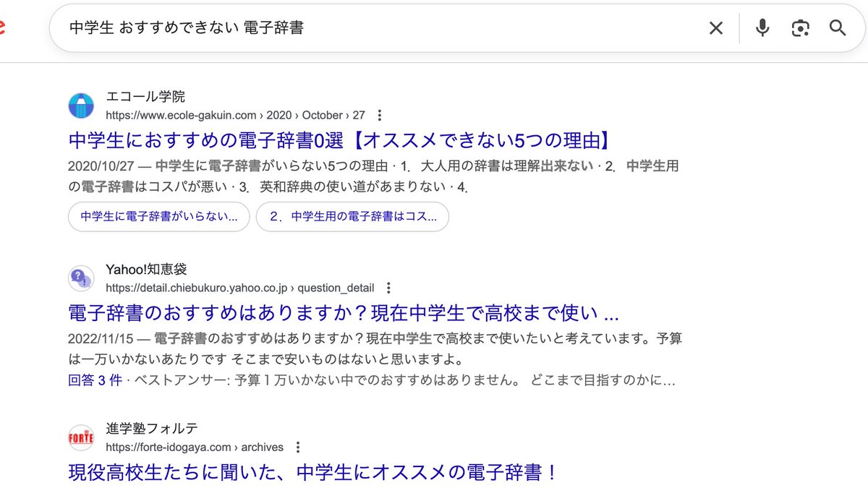Open 現役高校生たちに聞いた result title

tap(313, 472)
